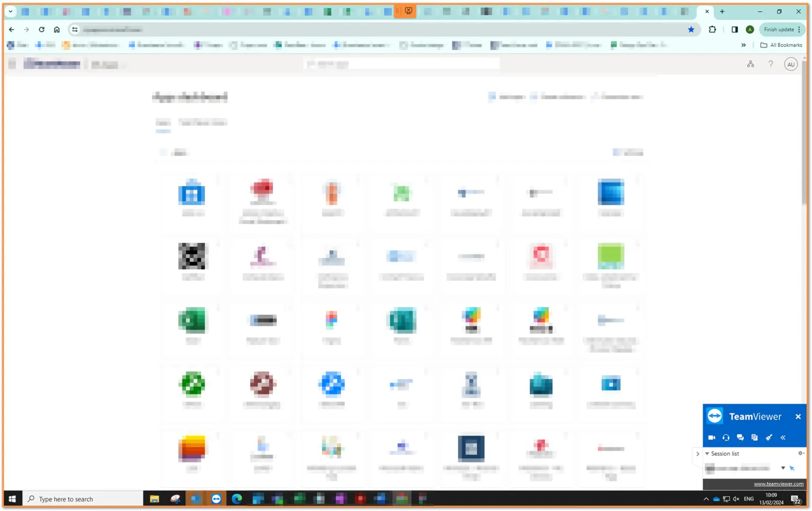Open a new browser tab

tap(722, 11)
